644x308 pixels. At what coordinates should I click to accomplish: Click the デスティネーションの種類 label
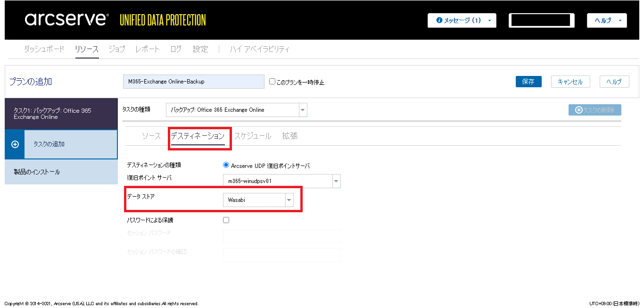[x=154, y=165]
